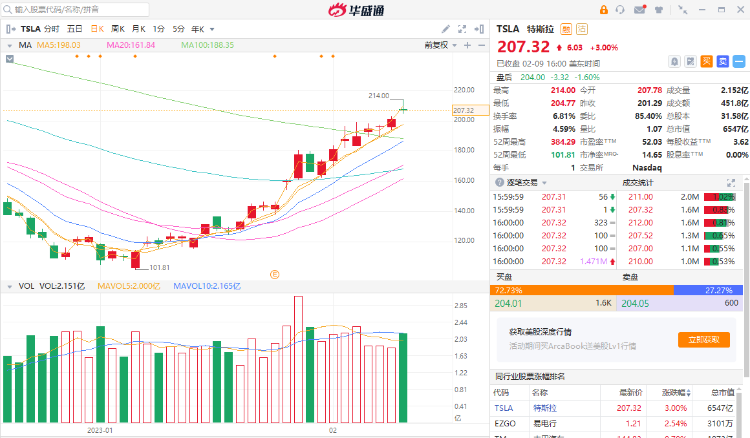Screen dimensions: 750x438
Task: Click the MA5:198.03 indicator label
Action: (58, 45)
